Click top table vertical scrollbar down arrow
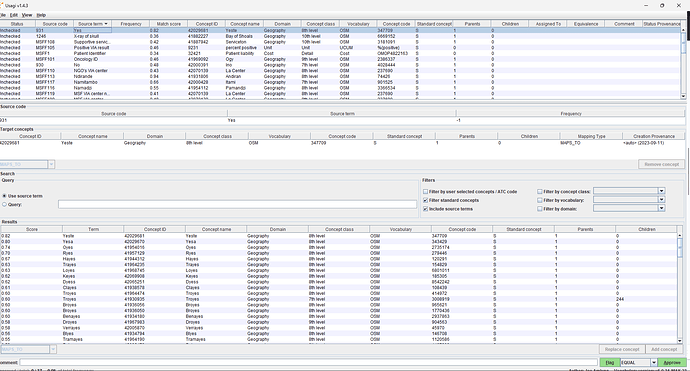Screen dimensions: 690x371 tap(683, 96)
